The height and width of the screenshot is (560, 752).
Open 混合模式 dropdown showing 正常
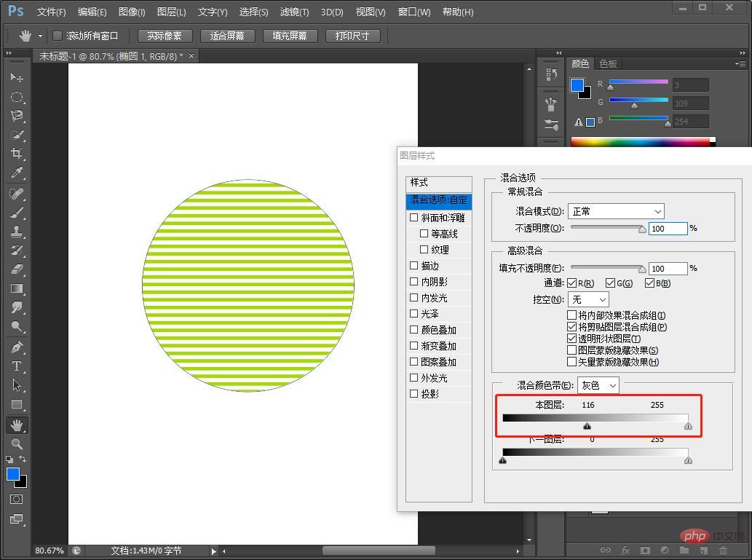[616, 211]
